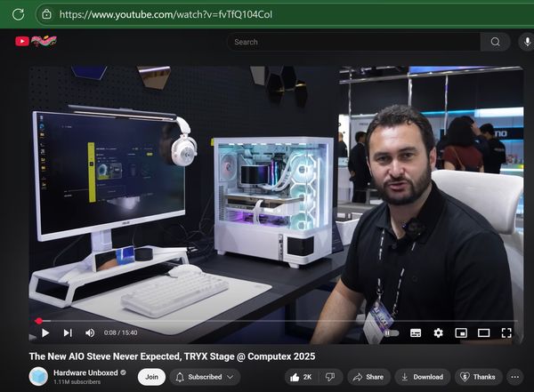Enable theater mode view

pyautogui.click(x=483, y=332)
